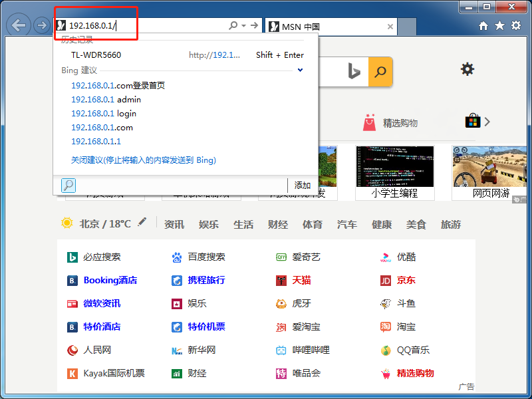The height and width of the screenshot is (399, 532).
Task: Click the search provider magnifier icon in dropdown
Action: (x=68, y=186)
